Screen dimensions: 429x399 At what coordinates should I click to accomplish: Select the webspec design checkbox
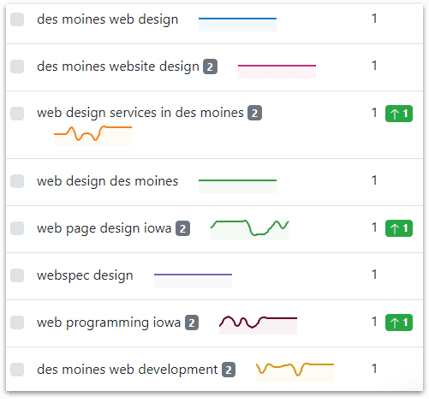(17, 275)
